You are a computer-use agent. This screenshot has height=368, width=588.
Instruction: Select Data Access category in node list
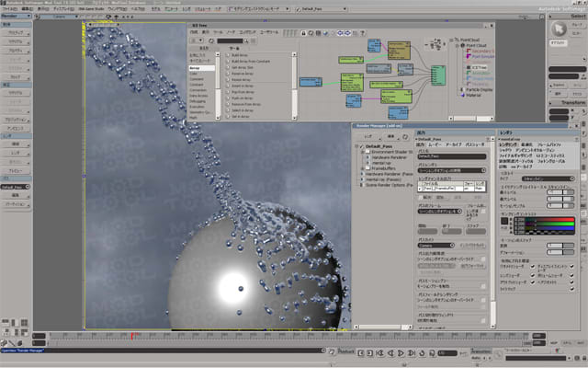[x=198, y=96]
